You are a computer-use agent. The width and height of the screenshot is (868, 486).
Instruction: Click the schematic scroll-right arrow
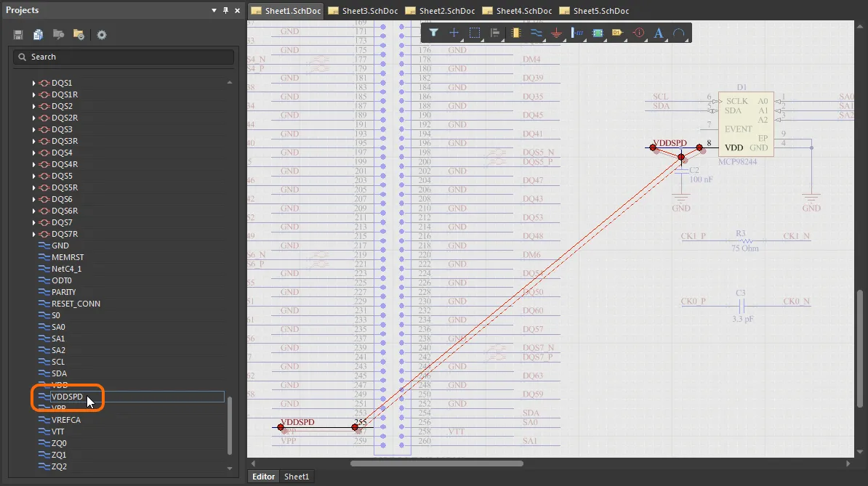[848, 463]
